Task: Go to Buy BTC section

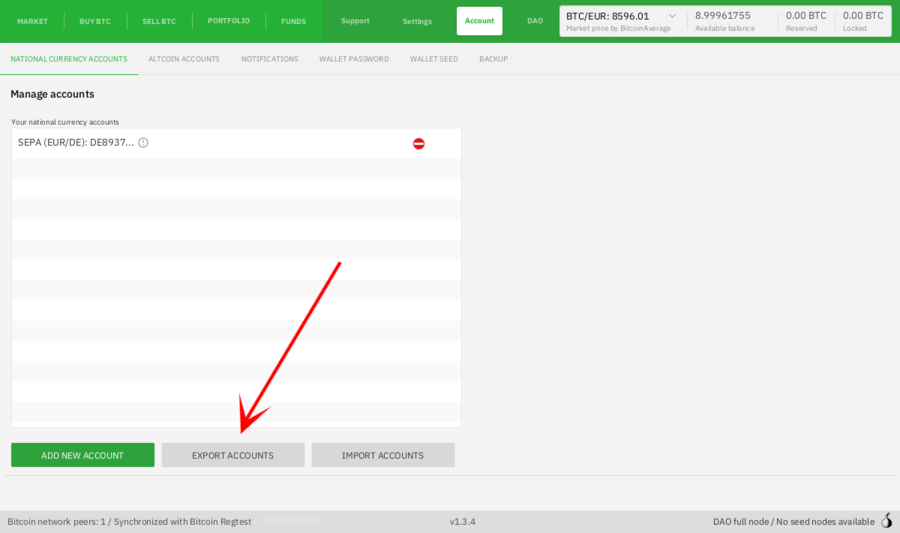Action: pyautogui.click(x=95, y=21)
